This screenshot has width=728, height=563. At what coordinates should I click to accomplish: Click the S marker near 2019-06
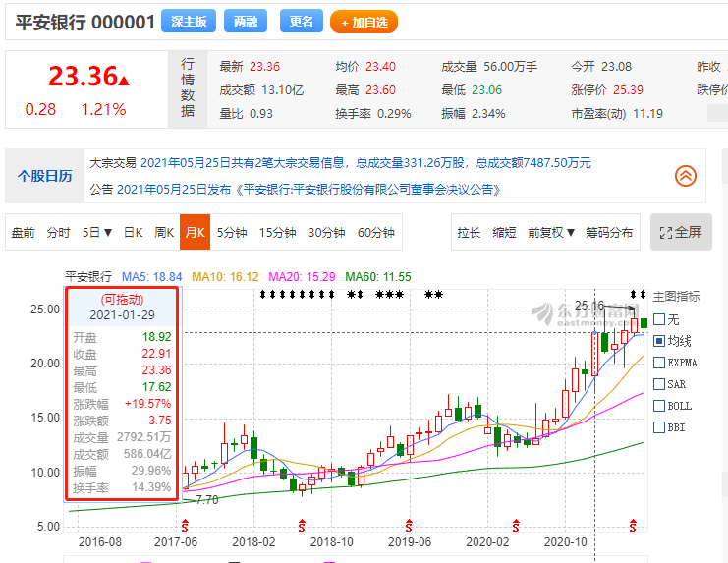click(409, 525)
